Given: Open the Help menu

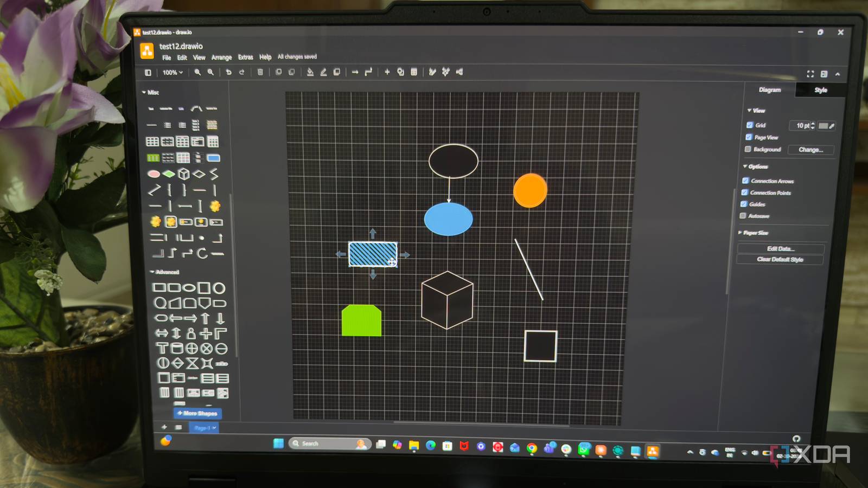Looking at the screenshot, I should pos(265,57).
